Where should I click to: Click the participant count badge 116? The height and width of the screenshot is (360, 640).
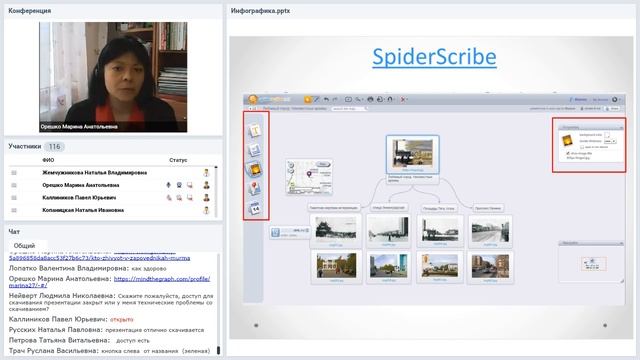pos(54,146)
